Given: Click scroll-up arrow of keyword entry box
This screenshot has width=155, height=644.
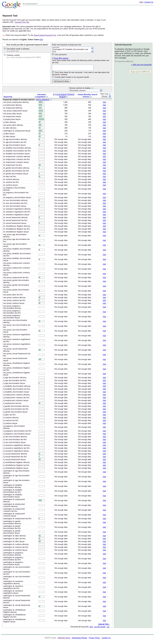Looking at the screenshot, I should tap(92, 48).
